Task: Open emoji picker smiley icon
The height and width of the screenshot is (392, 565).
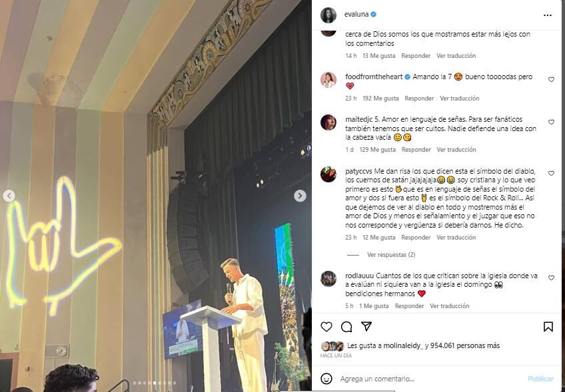Action: pyautogui.click(x=326, y=379)
